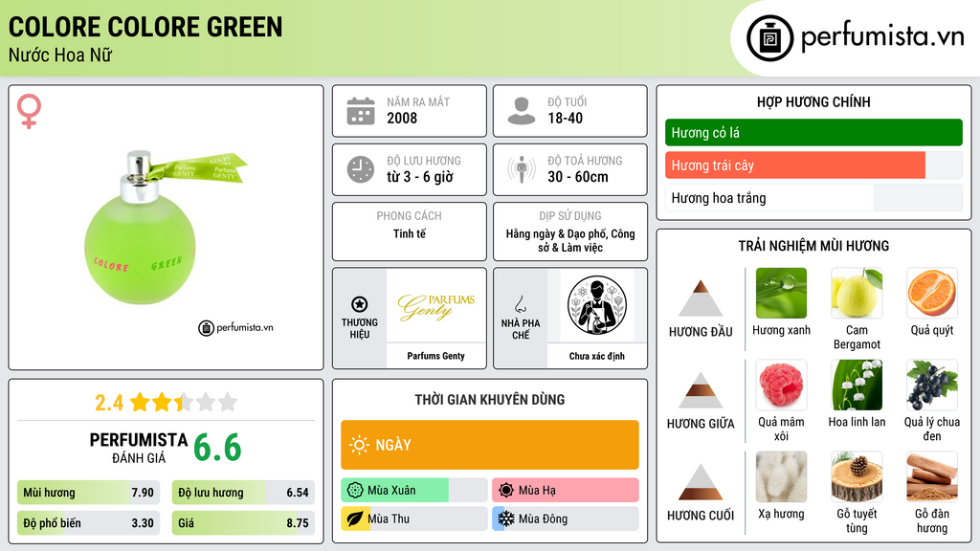
Task: Select the Hương hoa trắng accord bar
Action: [x=813, y=198]
